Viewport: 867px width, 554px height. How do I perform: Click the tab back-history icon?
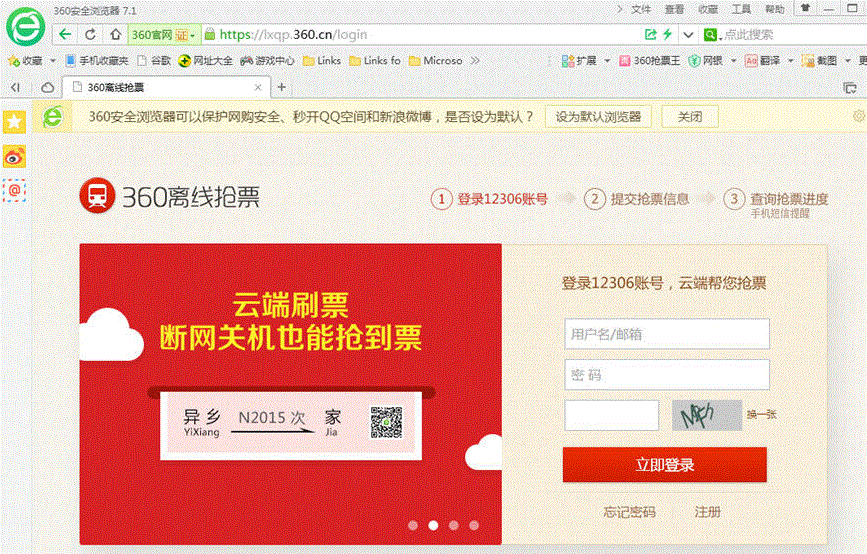[x=15, y=87]
